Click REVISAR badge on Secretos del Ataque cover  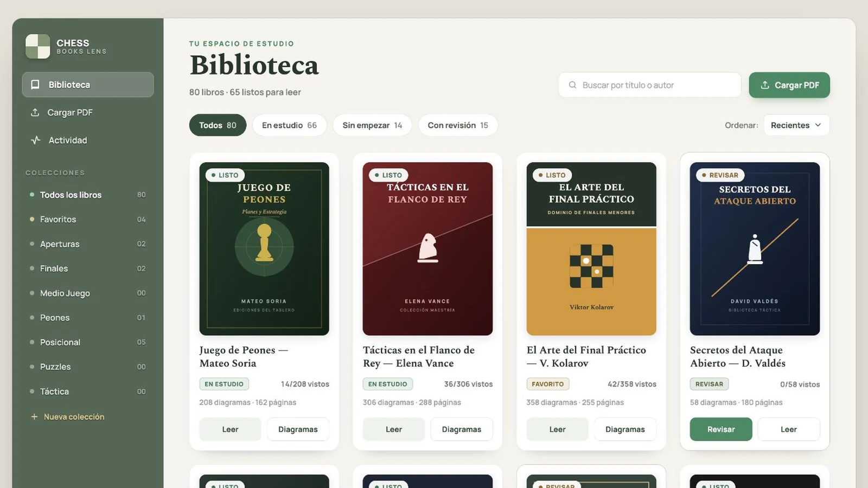click(x=720, y=175)
